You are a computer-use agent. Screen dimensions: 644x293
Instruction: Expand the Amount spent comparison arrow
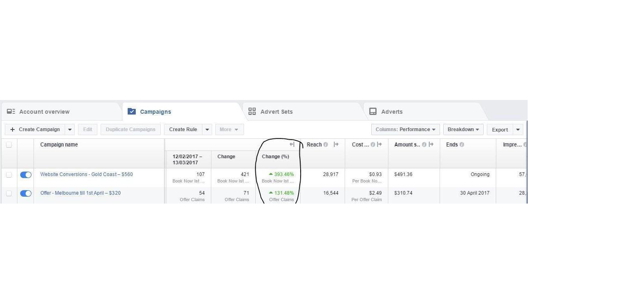[x=431, y=144]
